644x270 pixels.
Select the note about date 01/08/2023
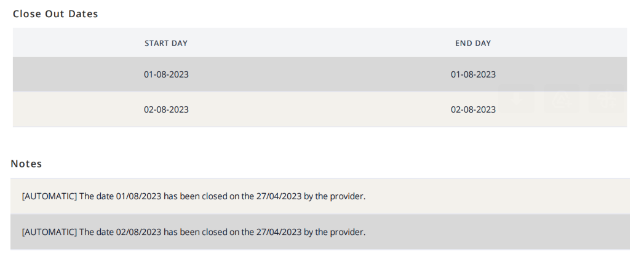pyautogui.click(x=194, y=197)
